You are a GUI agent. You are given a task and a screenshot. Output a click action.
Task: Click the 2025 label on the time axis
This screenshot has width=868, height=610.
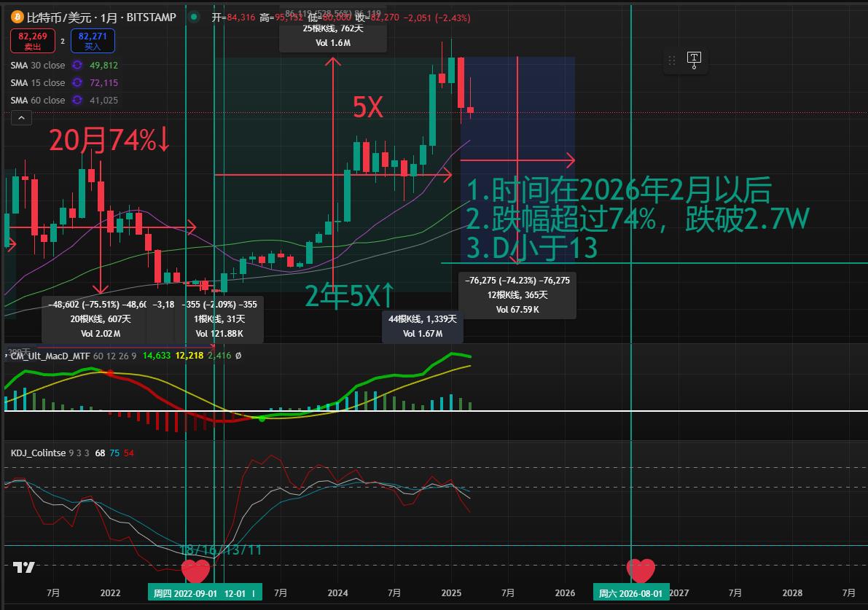(x=451, y=593)
